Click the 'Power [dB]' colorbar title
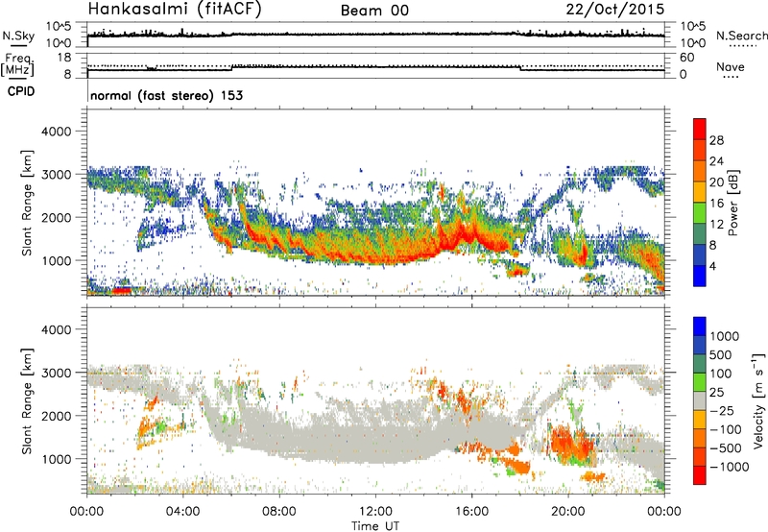Viewport: 768px width, 532px height. 732,204
